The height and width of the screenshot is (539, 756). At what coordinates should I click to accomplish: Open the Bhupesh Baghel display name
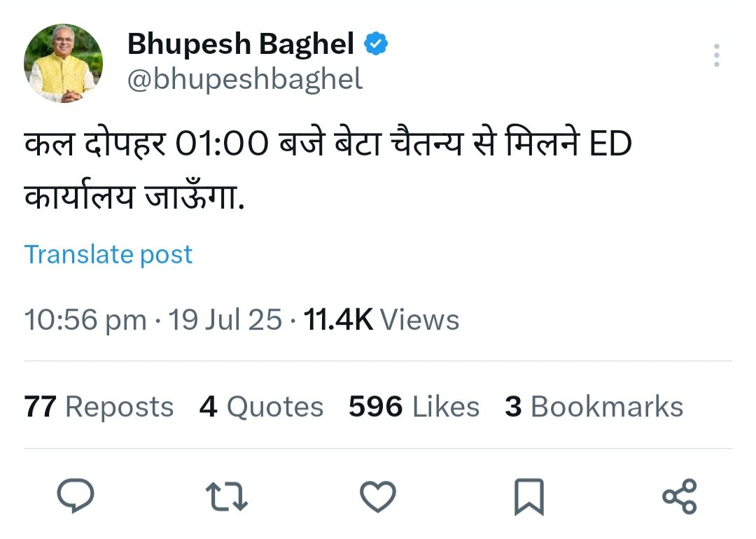(x=241, y=44)
